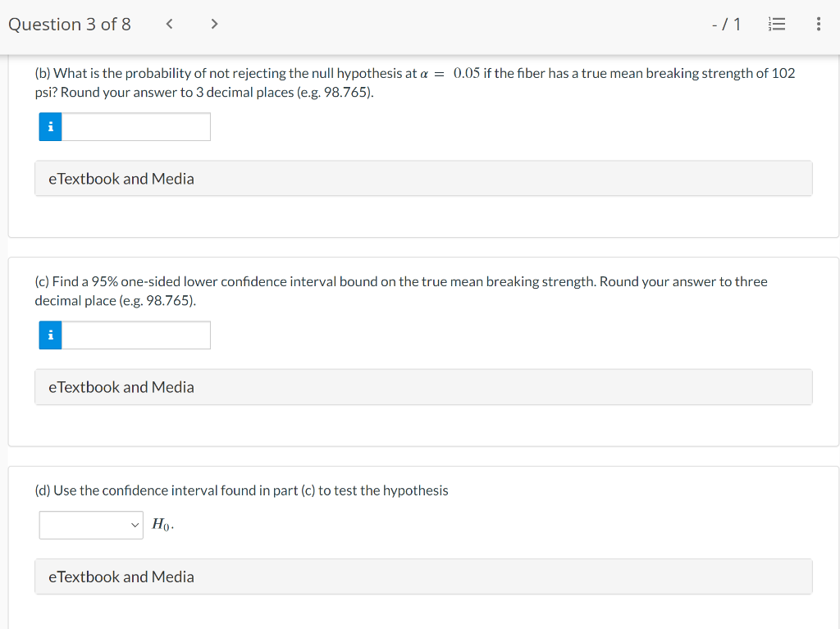Click the part (c) confidence bound field
The width and height of the screenshot is (840, 629).
pos(136,335)
